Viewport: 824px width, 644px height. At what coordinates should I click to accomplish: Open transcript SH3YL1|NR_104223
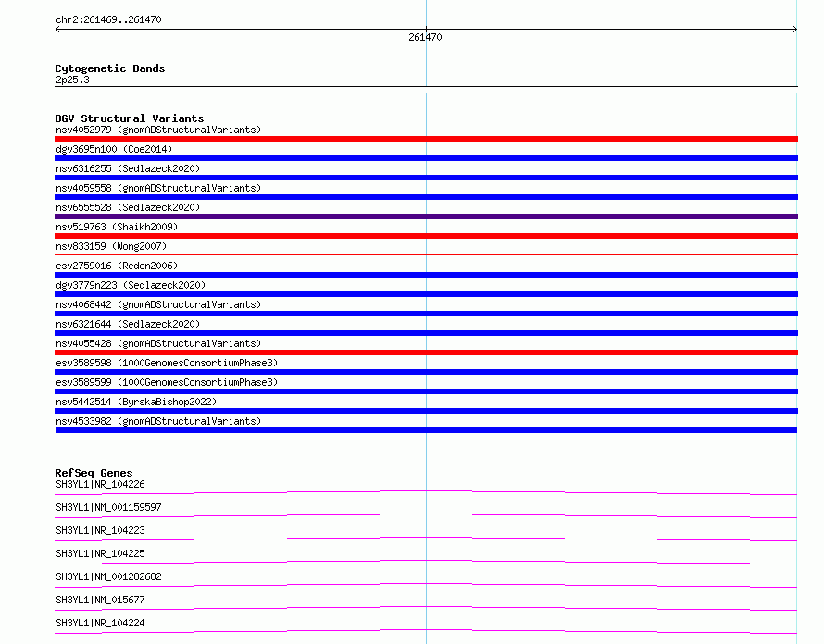[x=100, y=530]
